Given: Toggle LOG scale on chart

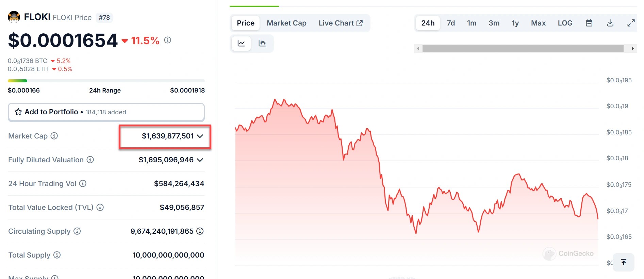Looking at the screenshot, I should (x=565, y=23).
